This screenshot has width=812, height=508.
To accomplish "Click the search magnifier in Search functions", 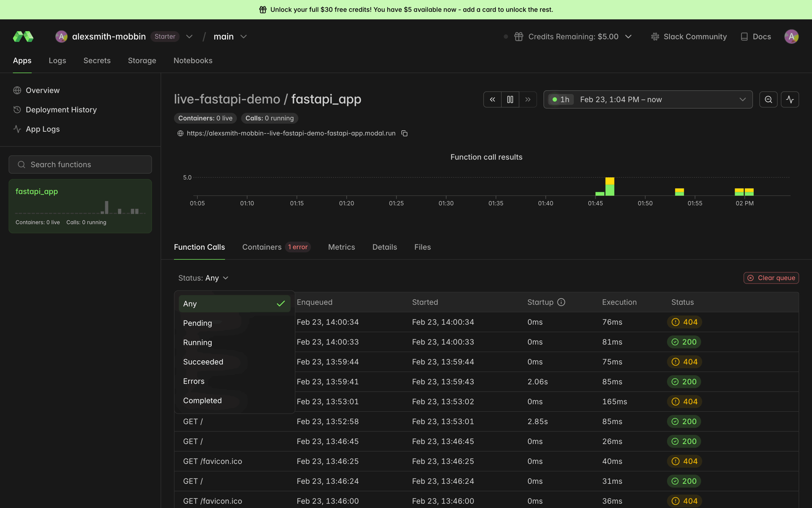I will (22, 165).
